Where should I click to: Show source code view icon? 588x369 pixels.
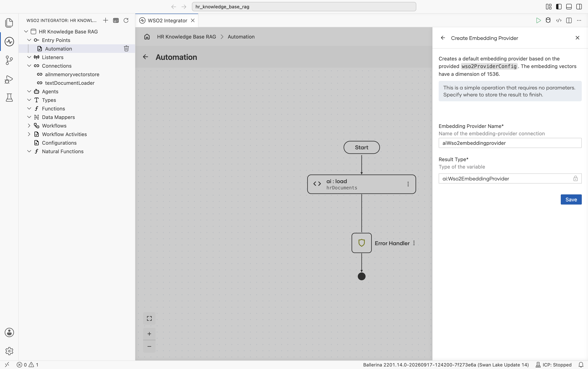click(x=559, y=20)
